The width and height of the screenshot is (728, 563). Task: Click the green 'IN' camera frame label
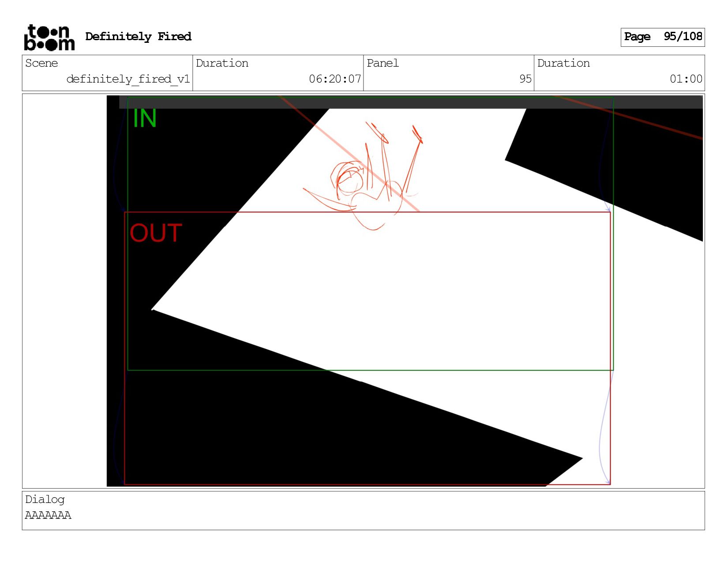click(145, 118)
